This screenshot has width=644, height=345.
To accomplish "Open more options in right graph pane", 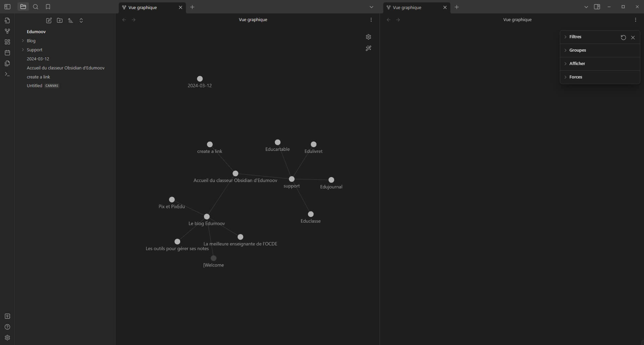I will pos(636,20).
